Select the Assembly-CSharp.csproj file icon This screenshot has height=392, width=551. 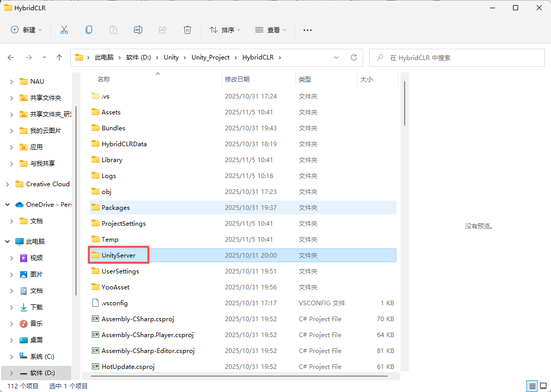tap(95, 319)
